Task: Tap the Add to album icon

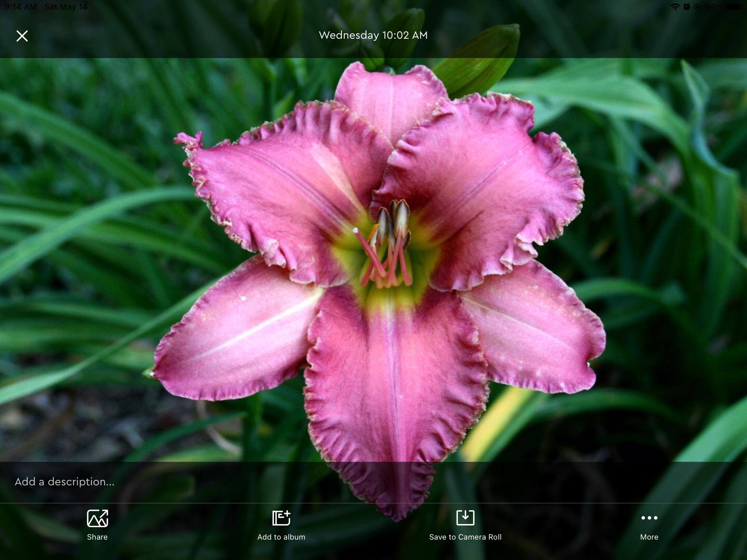Action: point(281,518)
